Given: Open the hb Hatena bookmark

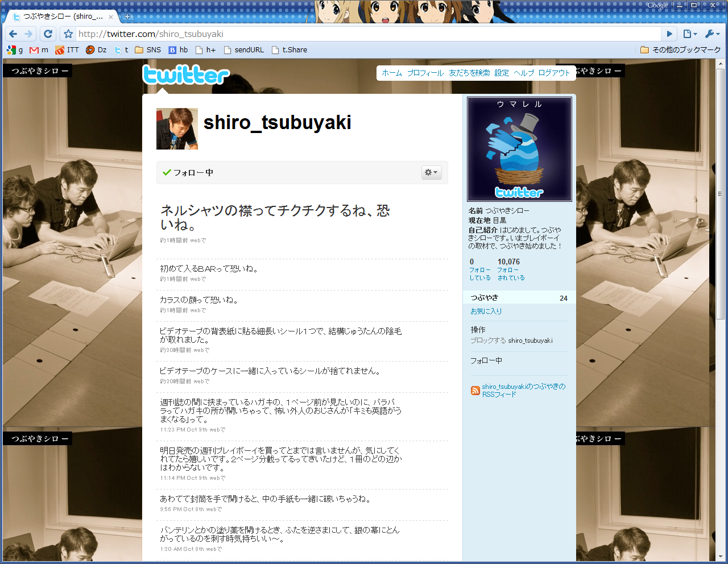Looking at the screenshot, I should [x=178, y=50].
